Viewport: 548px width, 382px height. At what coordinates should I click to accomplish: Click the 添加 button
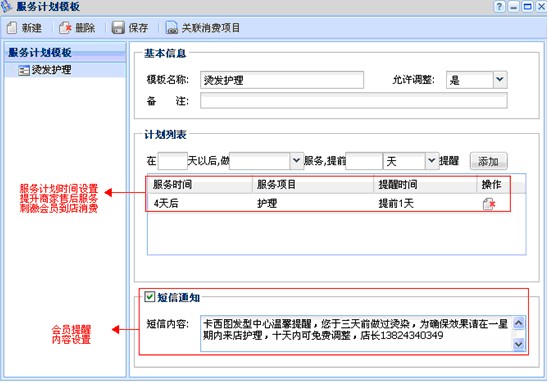coord(488,161)
